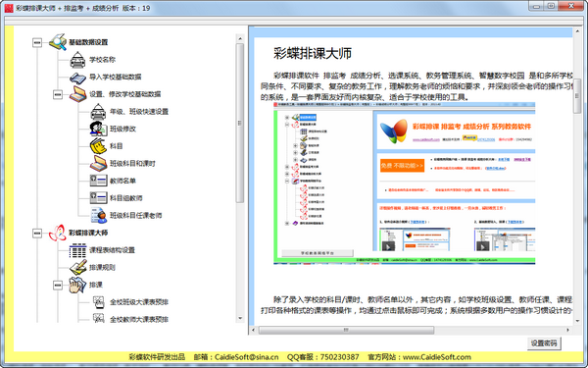Select 教师名单 in the tree
Viewport: 588px width, 368px height.
(x=122, y=181)
